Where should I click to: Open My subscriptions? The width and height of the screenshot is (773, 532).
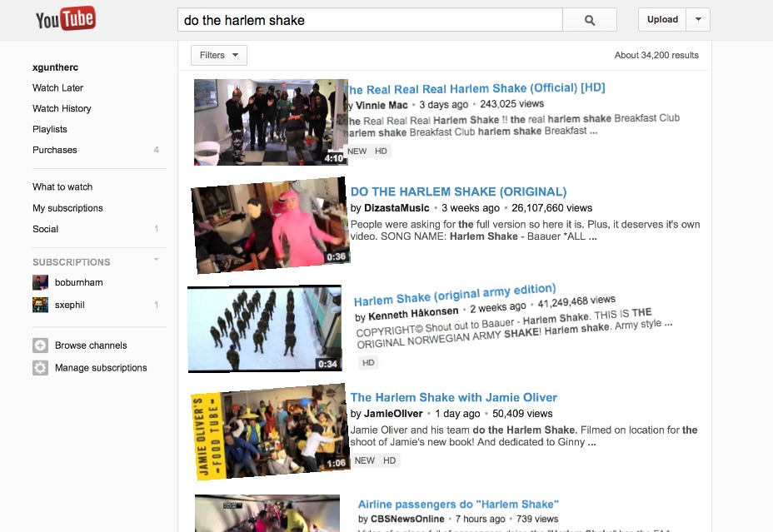point(67,208)
